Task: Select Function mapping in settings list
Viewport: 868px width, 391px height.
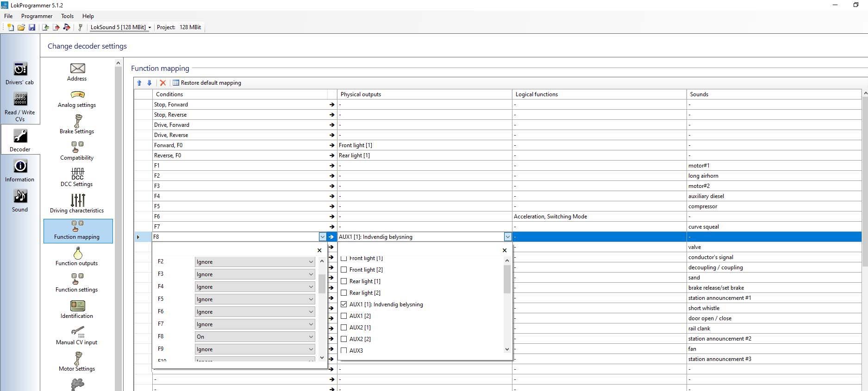Action: 78,231
